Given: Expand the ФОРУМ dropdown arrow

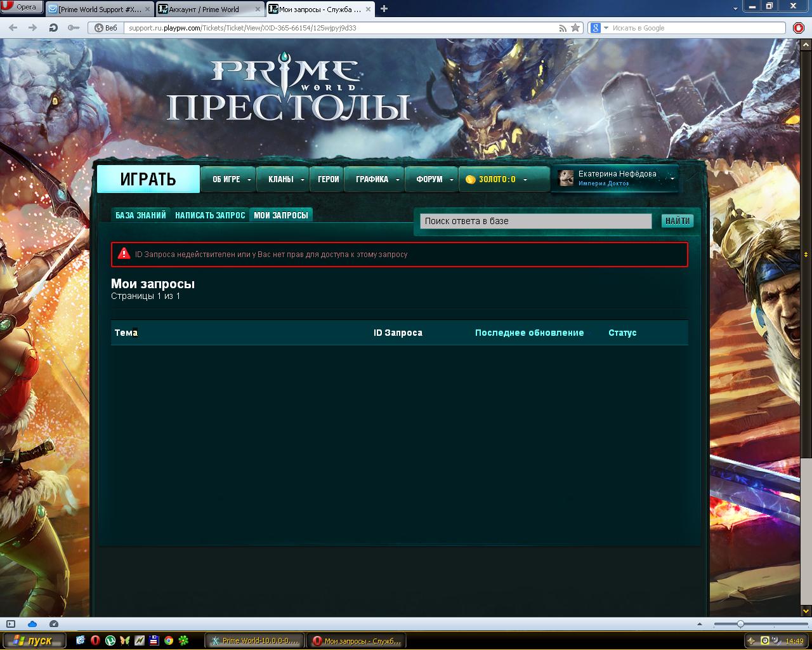Looking at the screenshot, I should (x=452, y=180).
